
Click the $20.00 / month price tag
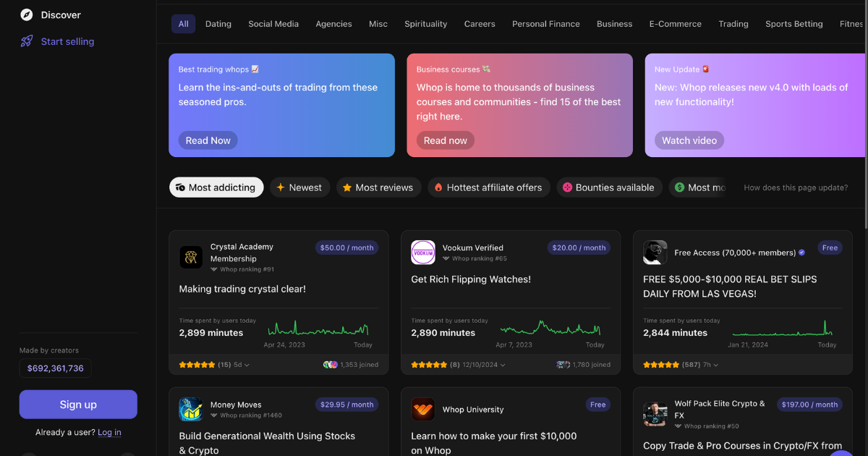pyautogui.click(x=579, y=248)
